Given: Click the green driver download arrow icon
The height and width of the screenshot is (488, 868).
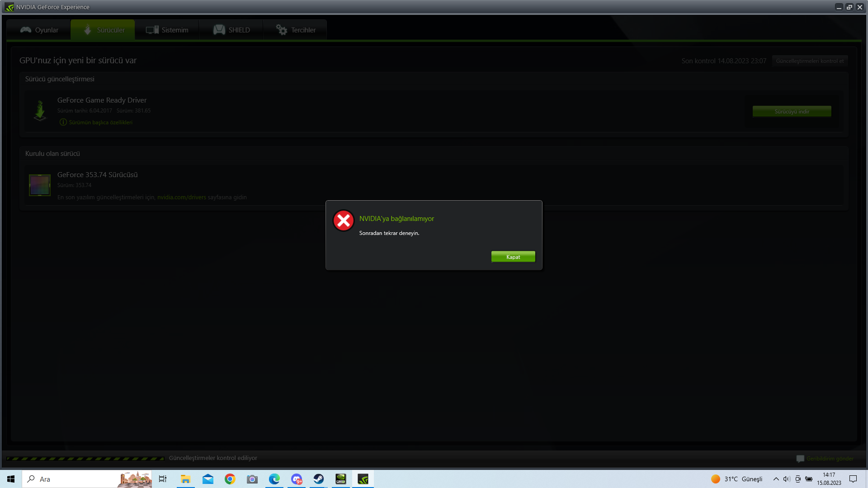Looking at the screenshot, I should click(40, 111).
